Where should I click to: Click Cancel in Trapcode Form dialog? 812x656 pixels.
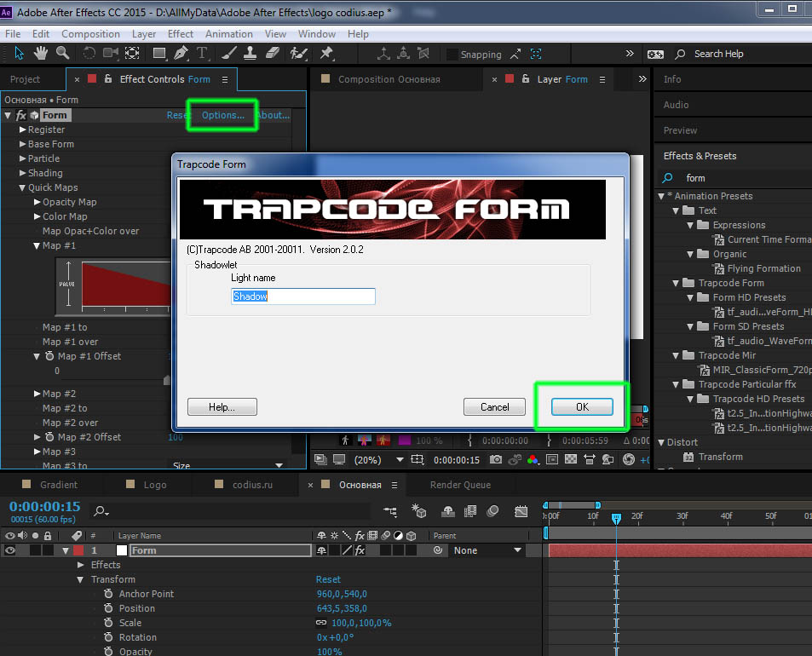(494, 407)
